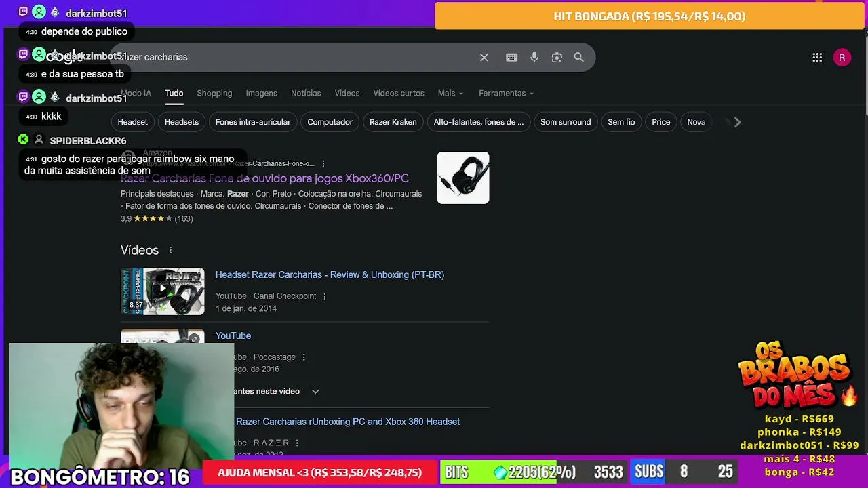
Task: Click the magnifying glass search icon
Action: [x=578, y=58]
